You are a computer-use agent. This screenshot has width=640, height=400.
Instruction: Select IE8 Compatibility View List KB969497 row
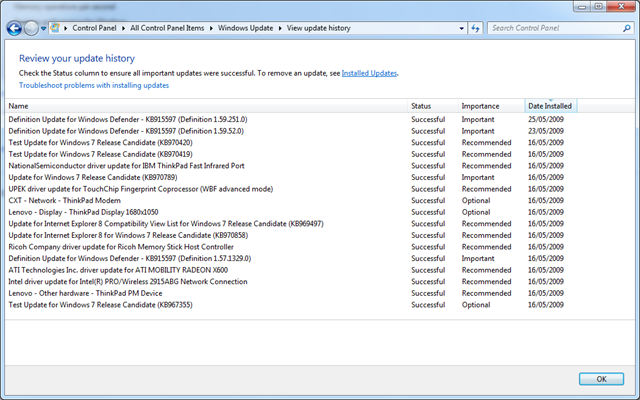click(291, 224)
